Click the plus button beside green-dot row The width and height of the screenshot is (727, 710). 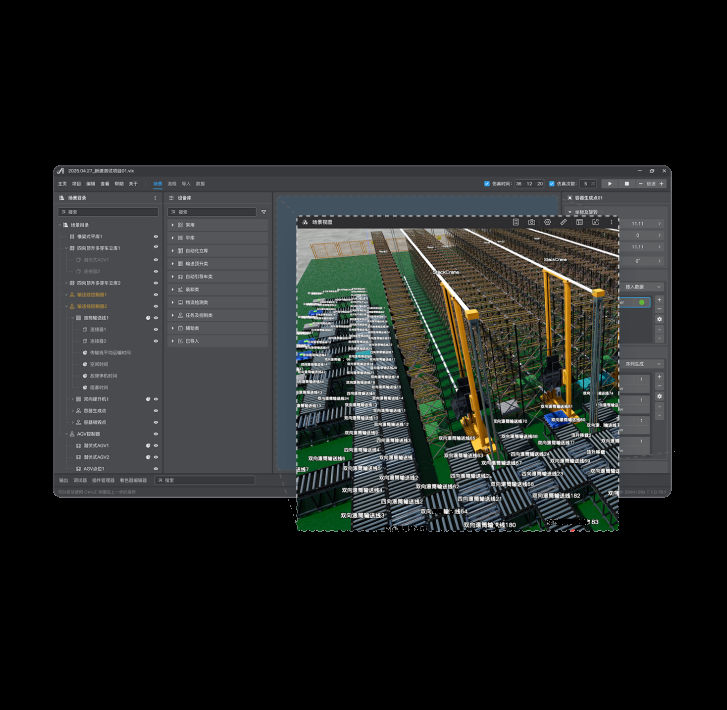click(x=659, y=300)
